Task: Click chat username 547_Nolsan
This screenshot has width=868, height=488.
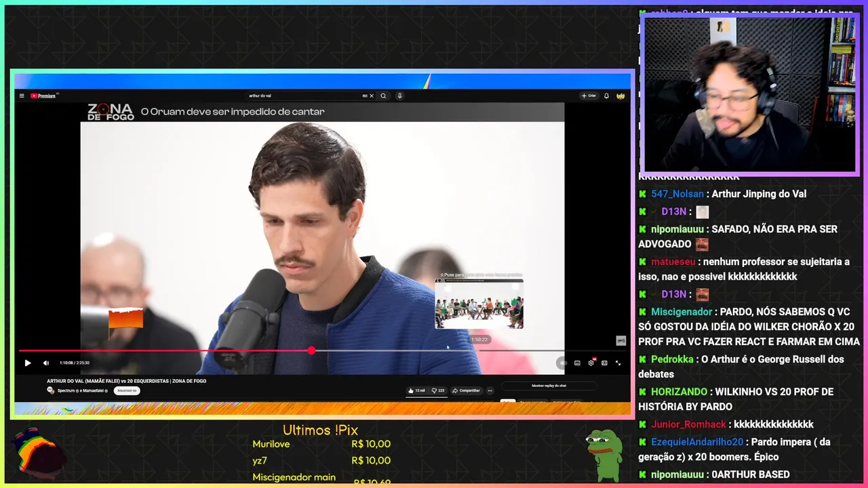Action: 677,194
